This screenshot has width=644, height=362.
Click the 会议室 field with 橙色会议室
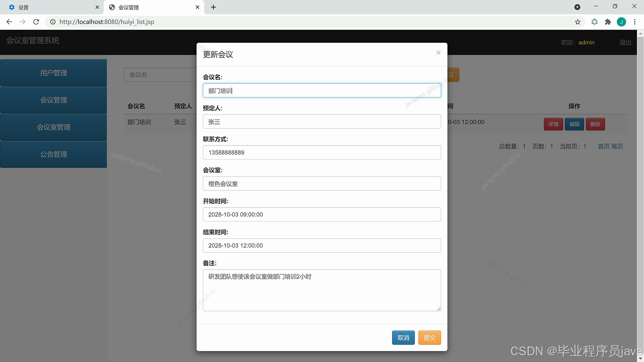[322, 183]
